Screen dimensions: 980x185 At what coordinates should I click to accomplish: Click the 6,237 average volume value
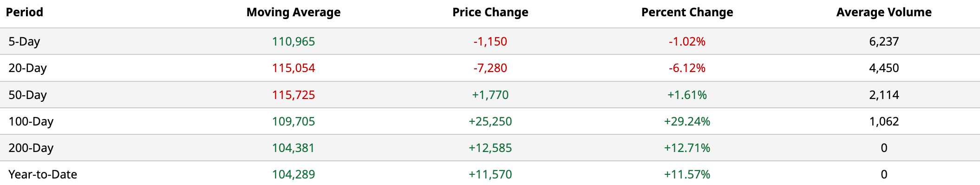(x=884, y=42)
